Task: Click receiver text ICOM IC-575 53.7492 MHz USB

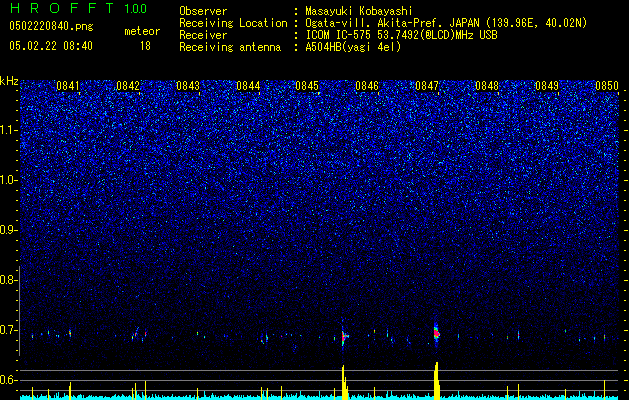Action: pos(401,35)
